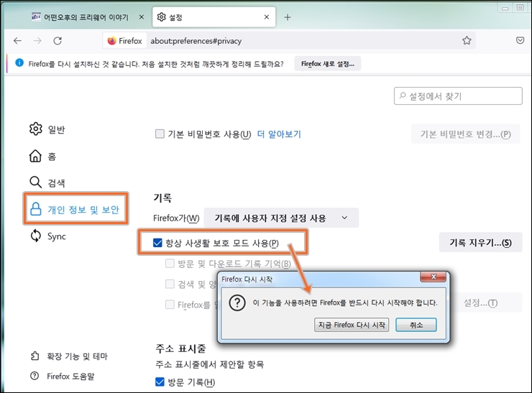Uncheck 방문 기록 suggestion checkbox

tap(160, 382)
